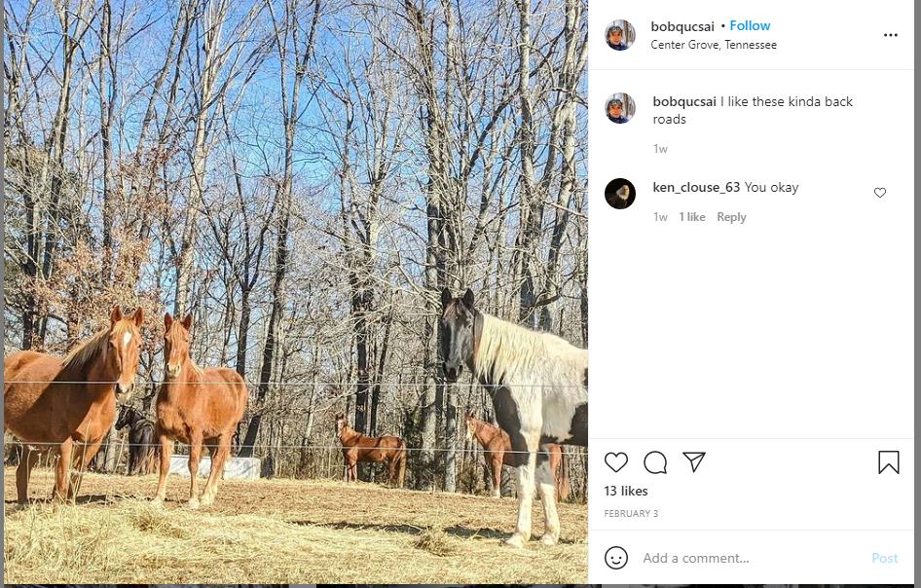Click the horses photo
Image resolution: width=921 pixels, height=588 pixels.
pyautogui.click(x=295, y=292)
